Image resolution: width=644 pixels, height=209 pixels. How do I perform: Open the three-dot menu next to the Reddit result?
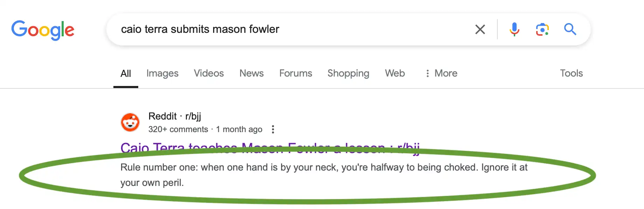[273, 129]
